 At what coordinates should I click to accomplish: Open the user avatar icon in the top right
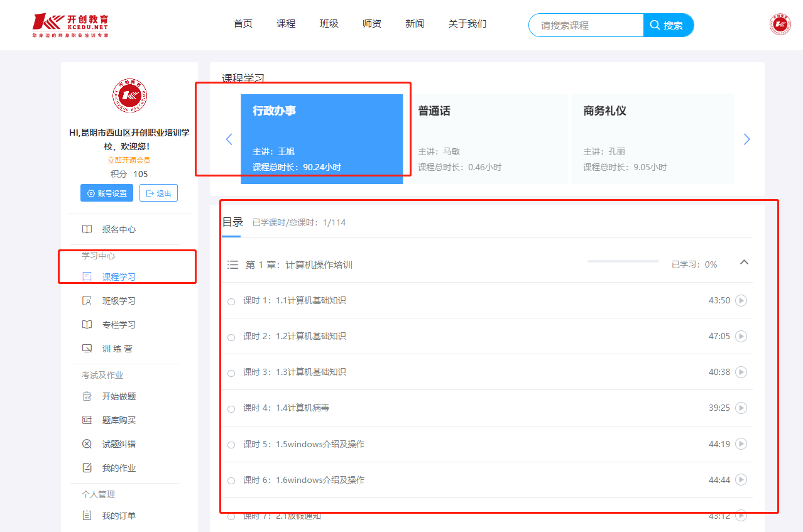point(780,24)
